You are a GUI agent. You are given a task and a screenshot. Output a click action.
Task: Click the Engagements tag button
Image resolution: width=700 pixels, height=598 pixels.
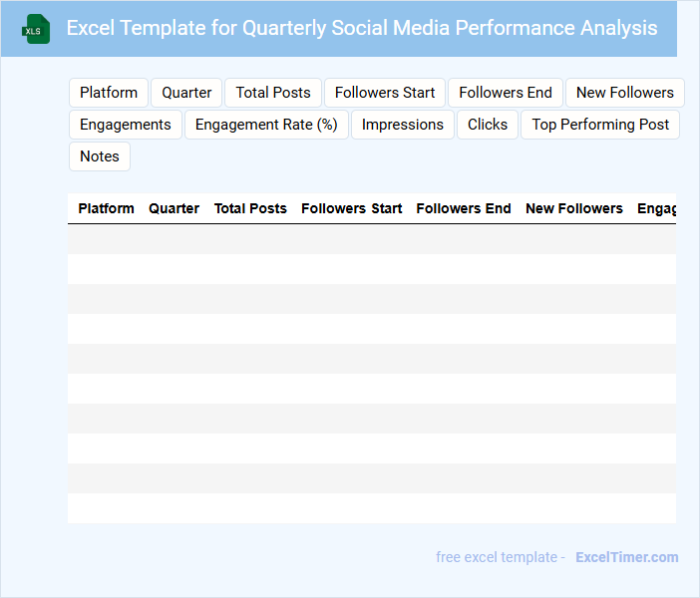point(126,125)
